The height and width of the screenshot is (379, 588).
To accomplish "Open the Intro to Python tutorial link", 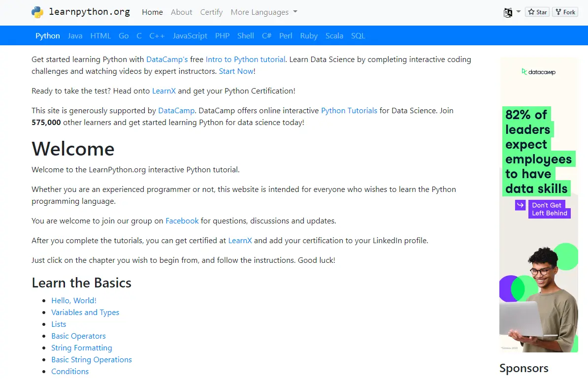I will point(245,59).
